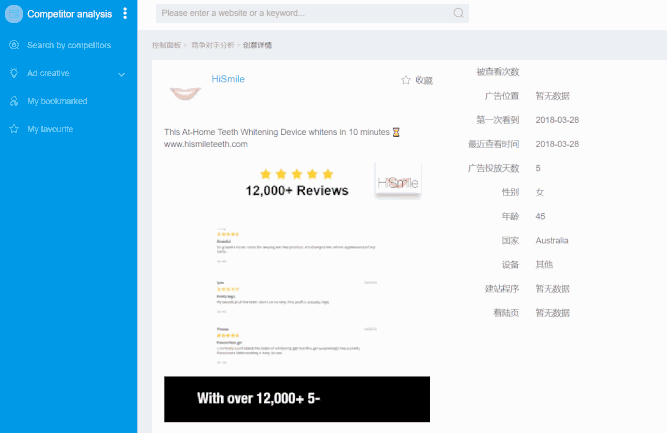Screen dimensions: 667x433
Task: Expand the Ad creative submenu chevron
Action: [x=122, y=74]
